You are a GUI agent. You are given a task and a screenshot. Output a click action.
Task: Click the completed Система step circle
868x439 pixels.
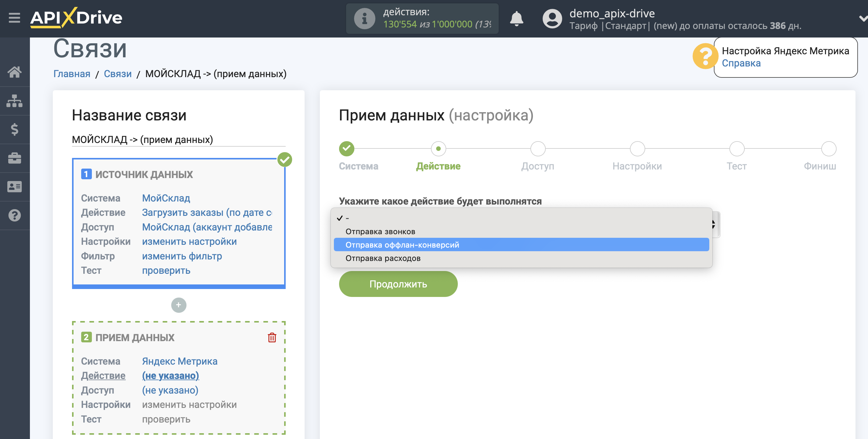tap(346, 148)
